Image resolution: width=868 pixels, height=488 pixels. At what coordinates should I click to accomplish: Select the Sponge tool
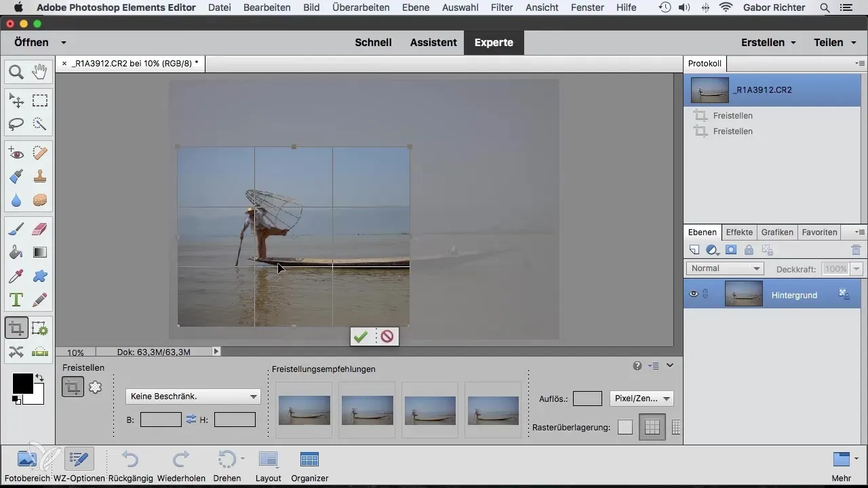tap(40, 200)
